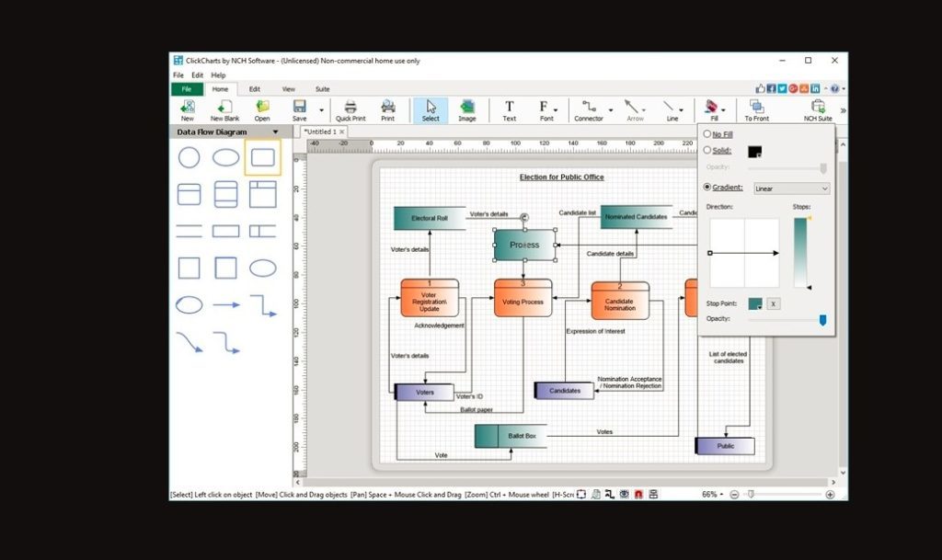Choose the Solid fill radio button

[x=707, y=151]
